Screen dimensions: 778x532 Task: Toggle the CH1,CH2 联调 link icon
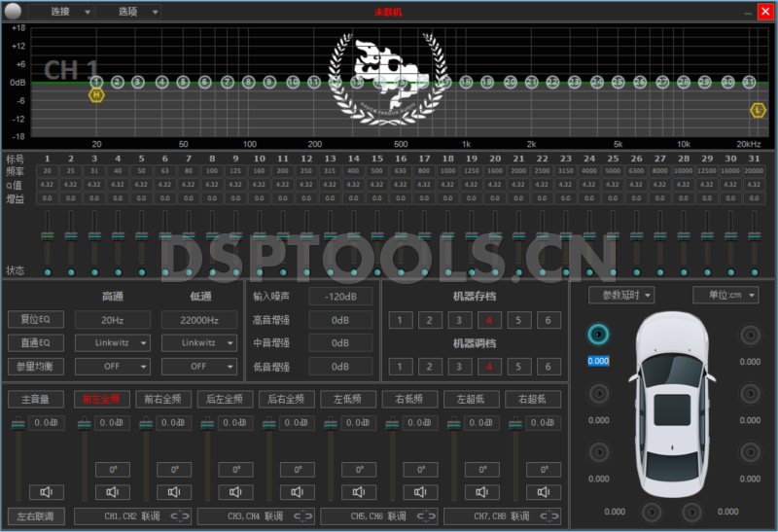point(181,514)
